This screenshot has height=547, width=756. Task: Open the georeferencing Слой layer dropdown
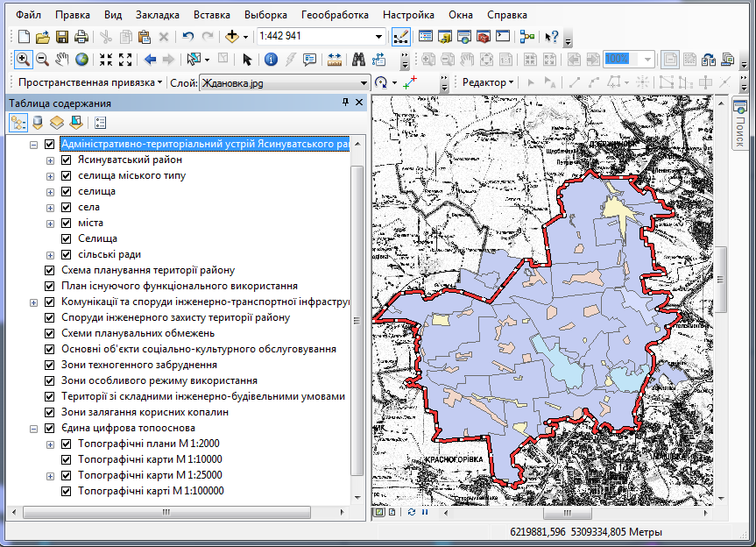click(364, 82)
